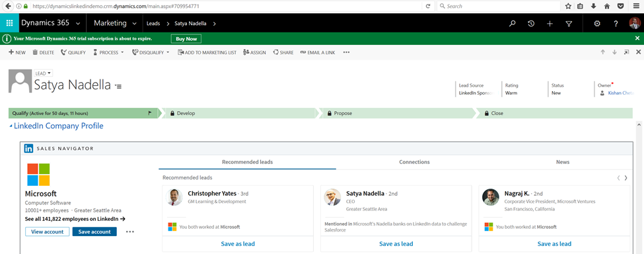Open the Dynamics search magnifier icon
This screenshot has width=644, height=254.
click(x=512, y=23)
